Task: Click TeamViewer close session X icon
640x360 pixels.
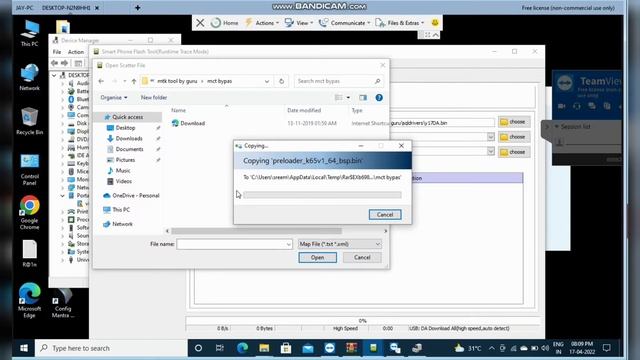Action: point(200,23)
